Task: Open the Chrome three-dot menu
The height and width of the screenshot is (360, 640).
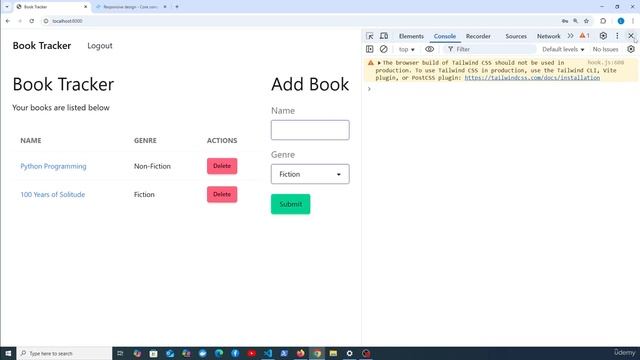Action: click(633, 21)
